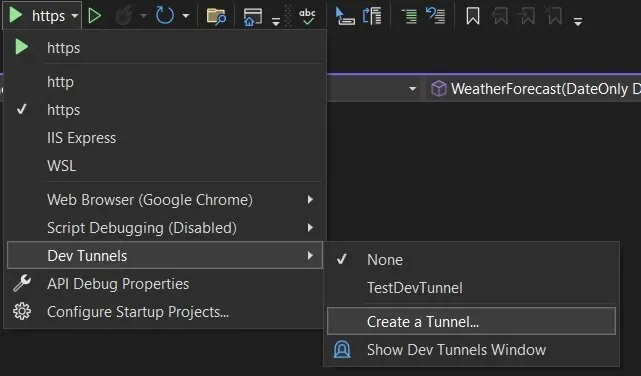This screenshot has width=641, height=376.
Task: Open the dropdown arrow beside https profile
Action: [x=74, y=16]
